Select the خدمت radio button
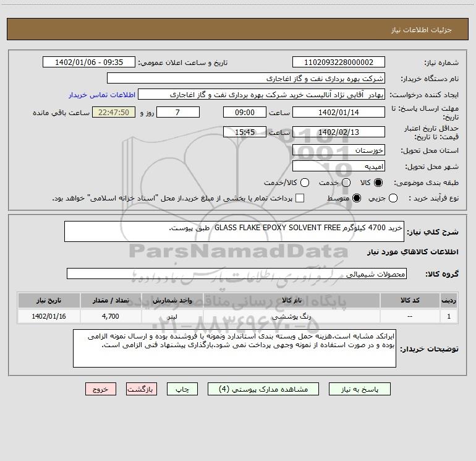Viewport: 476px width, 461px height. pyautogui.click(x=346, y=183)
